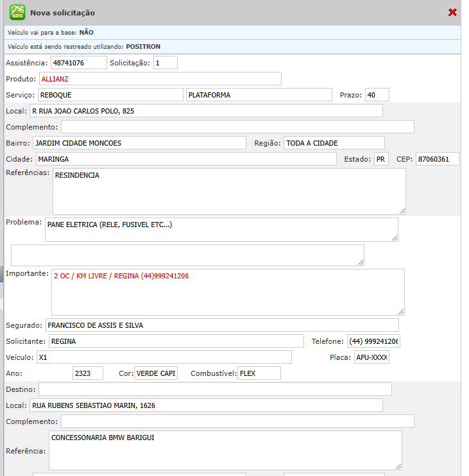Screen dimensions: 469x476
Task: Focus the Placa field
Action: click(371, 357)
